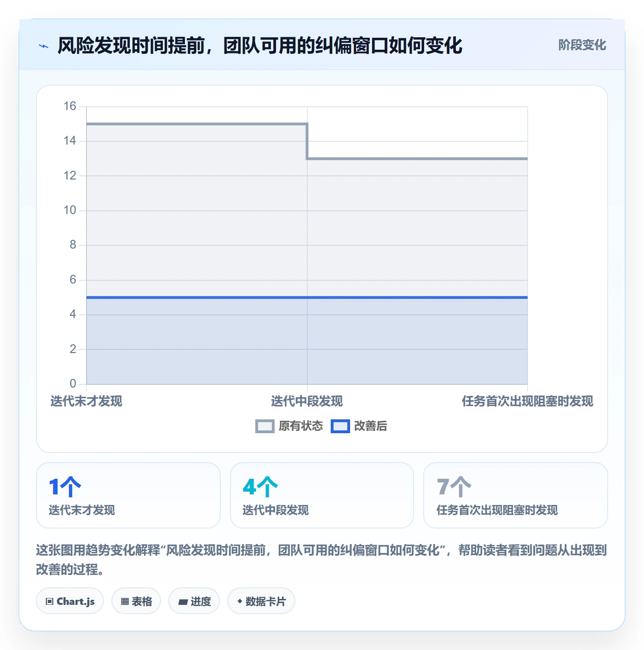Click the 原有状态 legend label
Image resolution: width=644 pixels, height=650 pixels.
pos(301,426)
